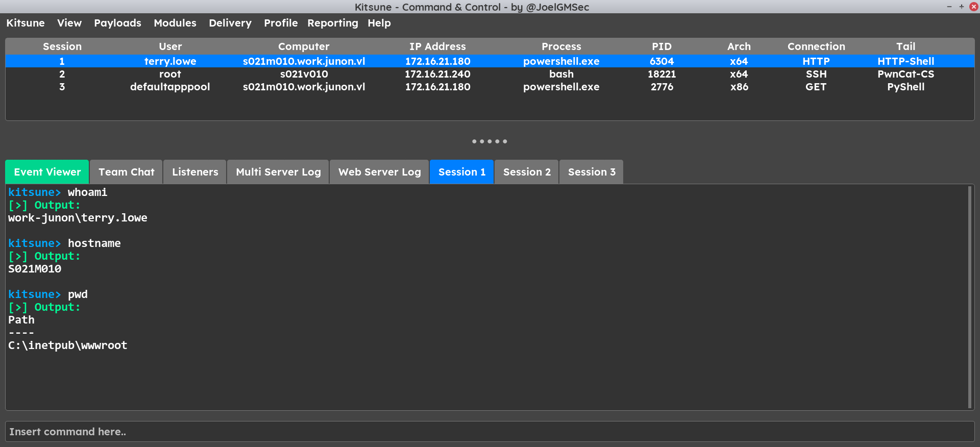The height and width of the screenshot is (447, 980).
Task: Click the pwd command line
Action: click(x=48, y=294)
